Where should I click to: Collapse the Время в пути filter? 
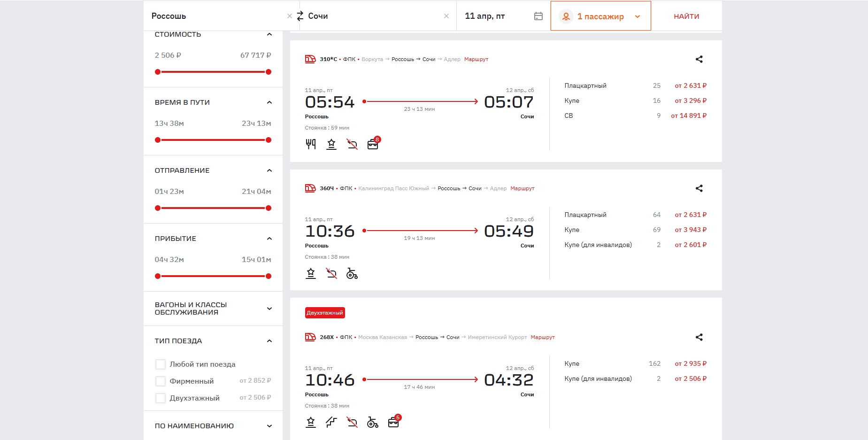269,102
